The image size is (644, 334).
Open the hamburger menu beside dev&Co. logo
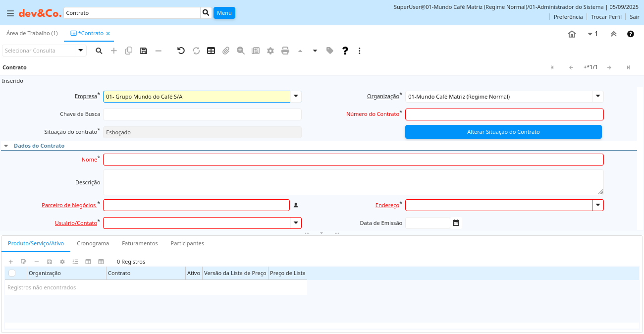coord(10,13)
